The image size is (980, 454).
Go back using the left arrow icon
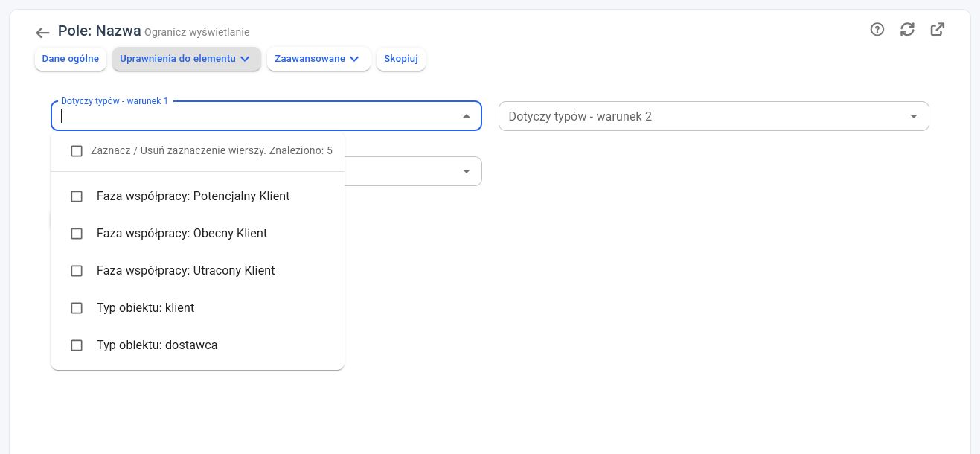(x=42, y=33)
